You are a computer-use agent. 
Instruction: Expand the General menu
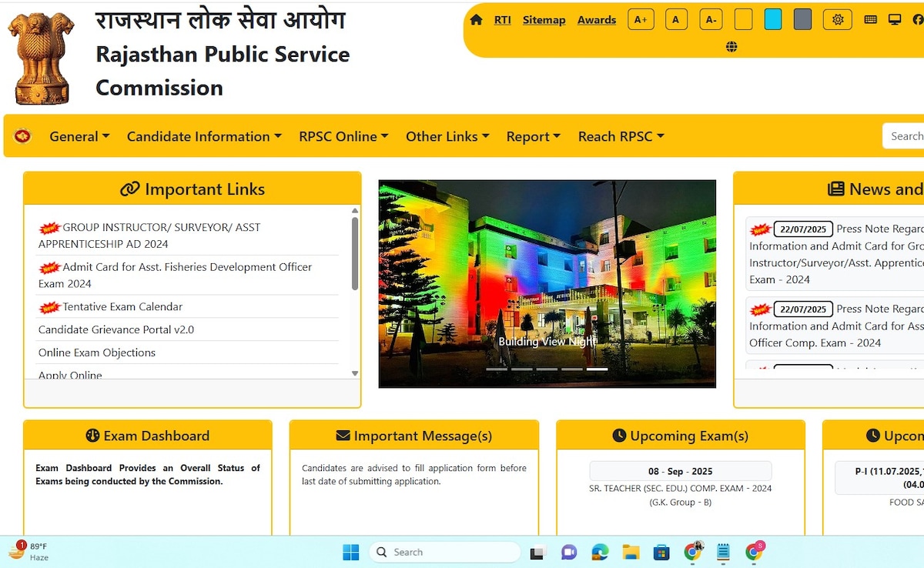(79, 136)
